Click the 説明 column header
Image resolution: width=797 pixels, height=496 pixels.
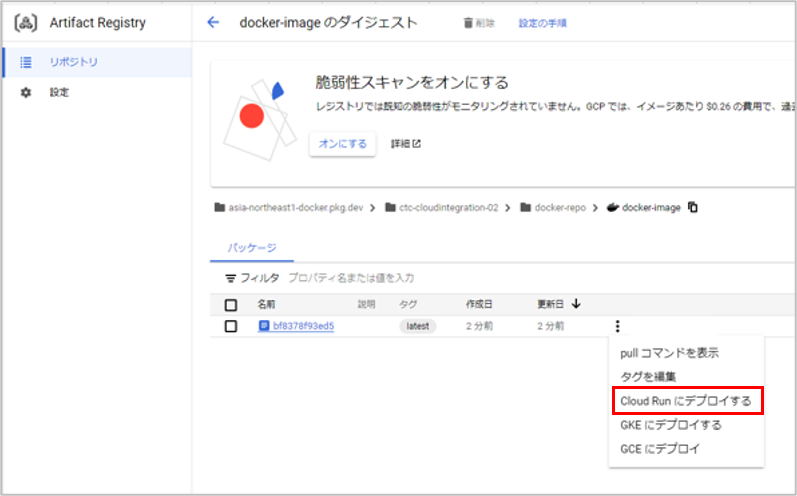pos(366,304)
